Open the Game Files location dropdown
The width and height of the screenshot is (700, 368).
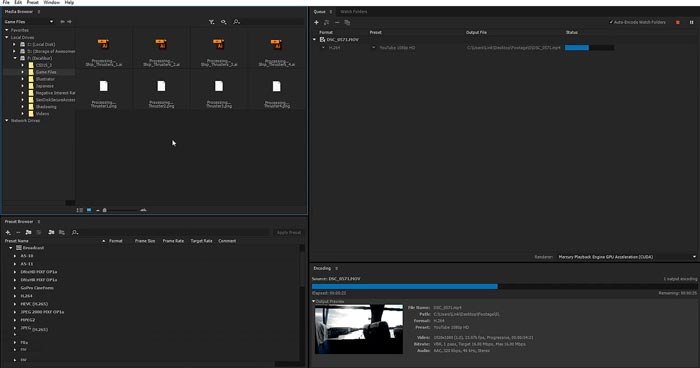29,21
